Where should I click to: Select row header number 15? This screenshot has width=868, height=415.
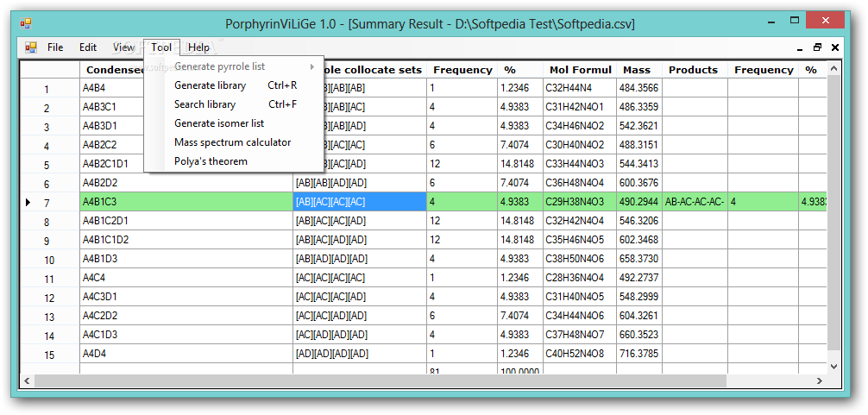50,354
